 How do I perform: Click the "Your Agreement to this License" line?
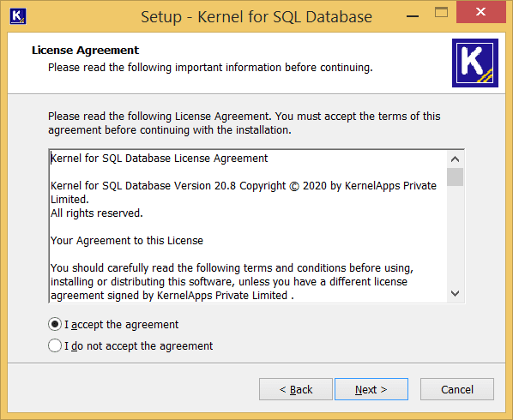click(127, 241)
